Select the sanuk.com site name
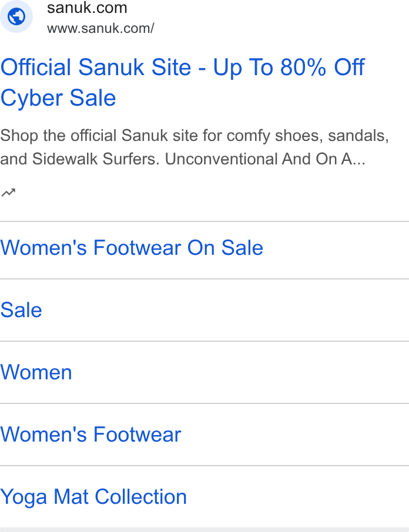This screenshot has height=532, width=409. [87, 8]
